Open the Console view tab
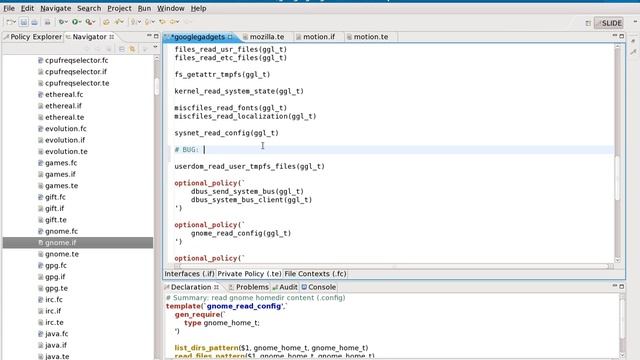The width and height of the screenshot is (640, 360). coord(318,287)
